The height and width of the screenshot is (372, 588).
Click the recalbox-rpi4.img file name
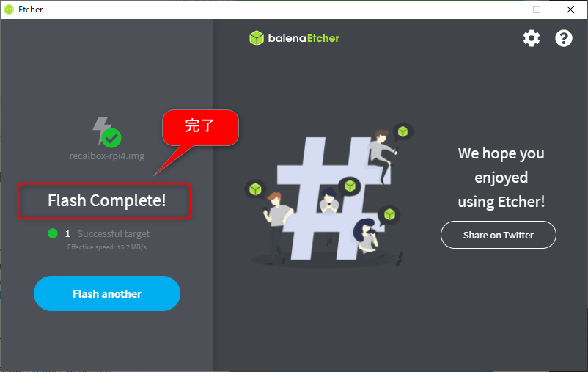107,156
